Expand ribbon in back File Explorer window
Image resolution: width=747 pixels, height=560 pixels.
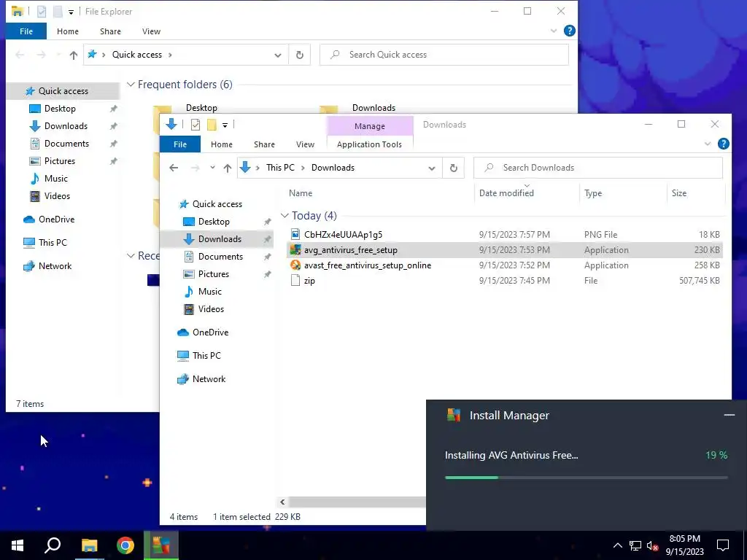tap(554, 31)
